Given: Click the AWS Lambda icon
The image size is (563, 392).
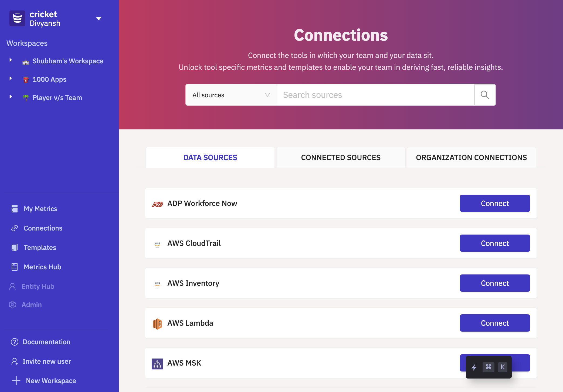Looking at the screenshot, I should point(157,323).
